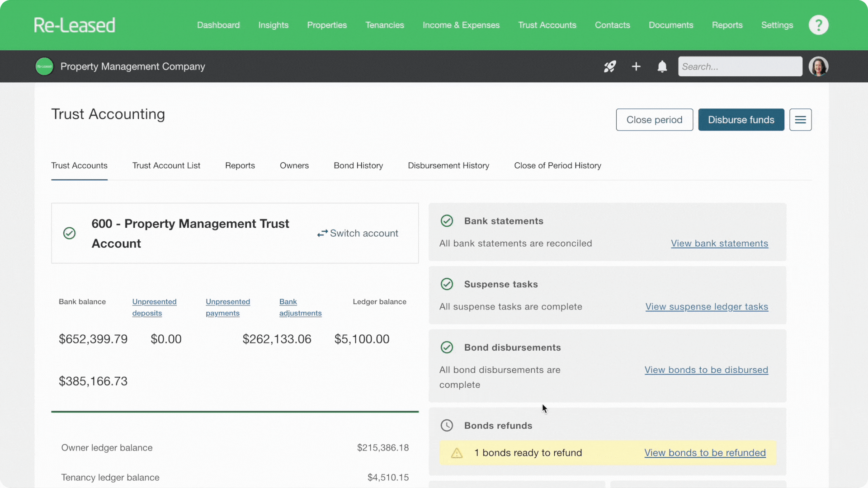This screenshot has height=488, width=868.
Task: Click in the Search field
Action: (740, 66)
